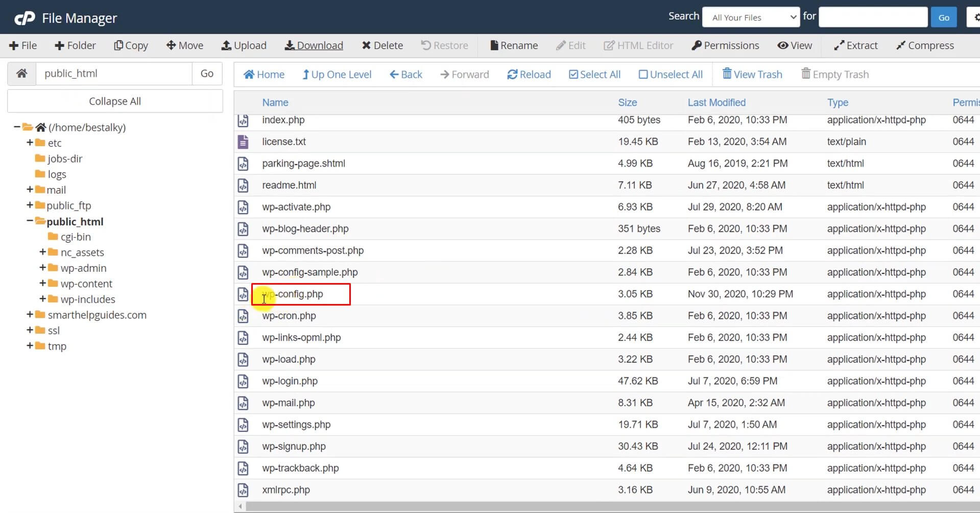The width and height of the screenshot is (980, 513).
Task: Open Permissions for the selected file
Action: click(725, 45)
